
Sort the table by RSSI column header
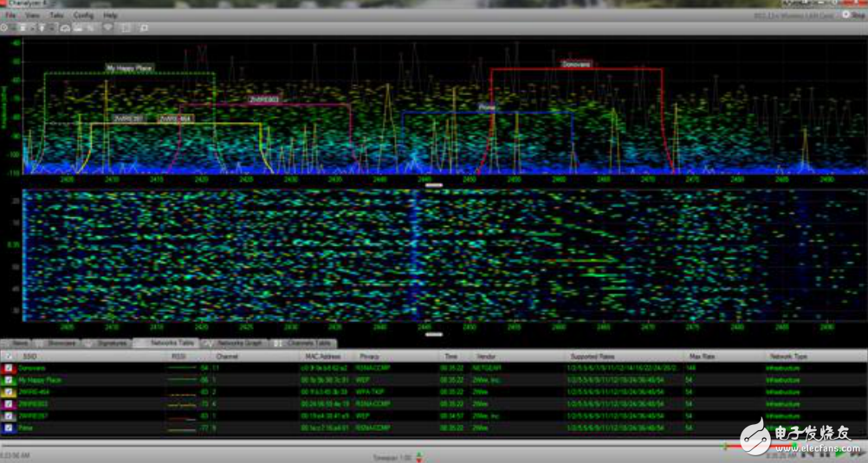pos(178,357)
